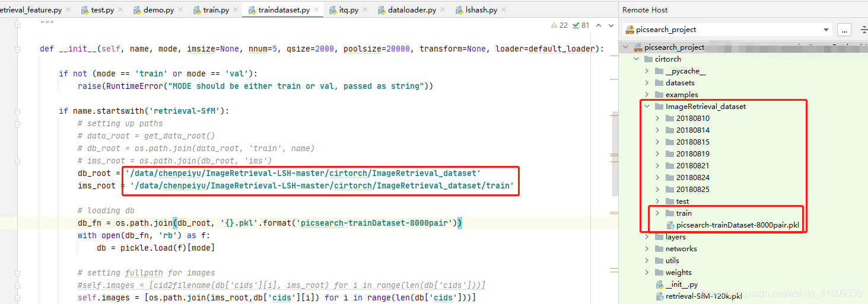The height and width of the screenshot is (304, 868).
Task: Select the __init__.py file
Action: tap(681, 284)
